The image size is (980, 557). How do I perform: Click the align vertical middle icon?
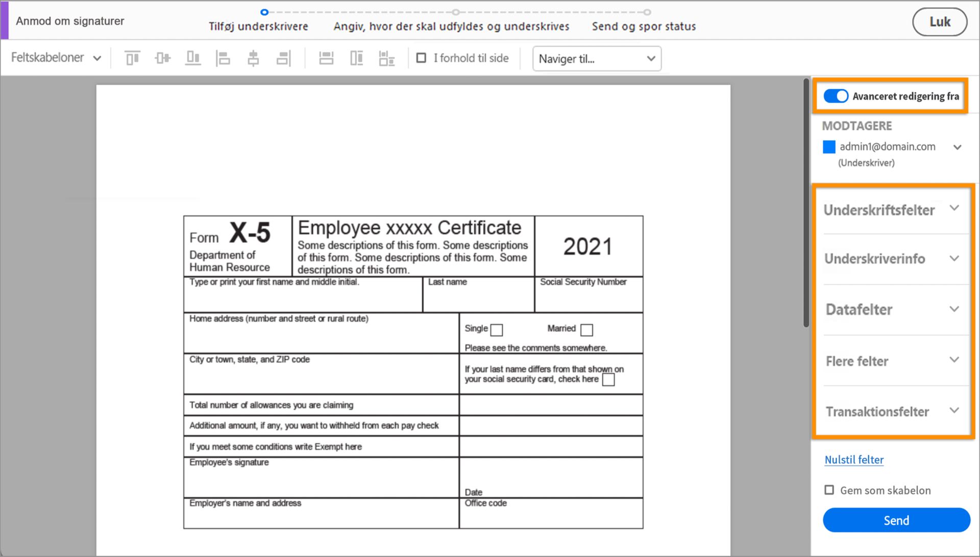pos(163,58)
